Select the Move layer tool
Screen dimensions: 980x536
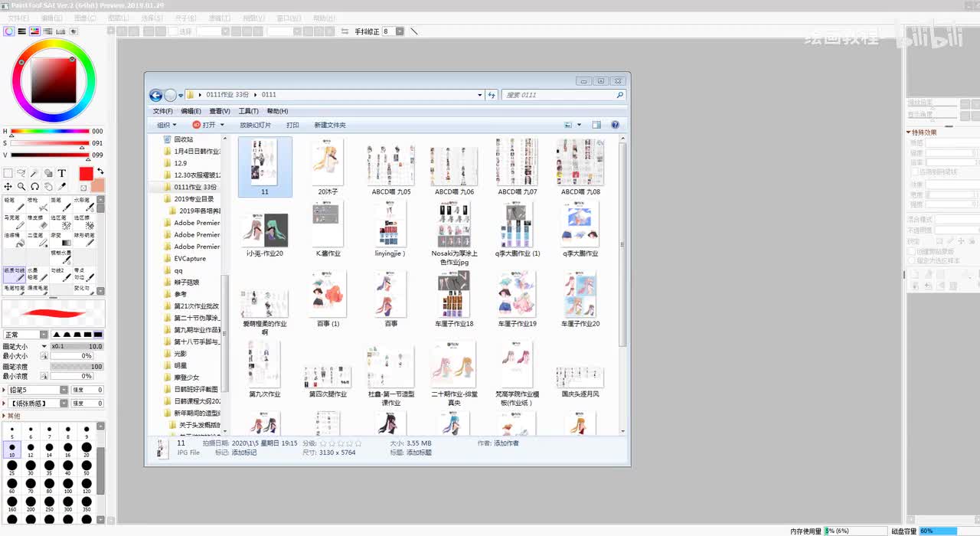[x=8, y=186]
